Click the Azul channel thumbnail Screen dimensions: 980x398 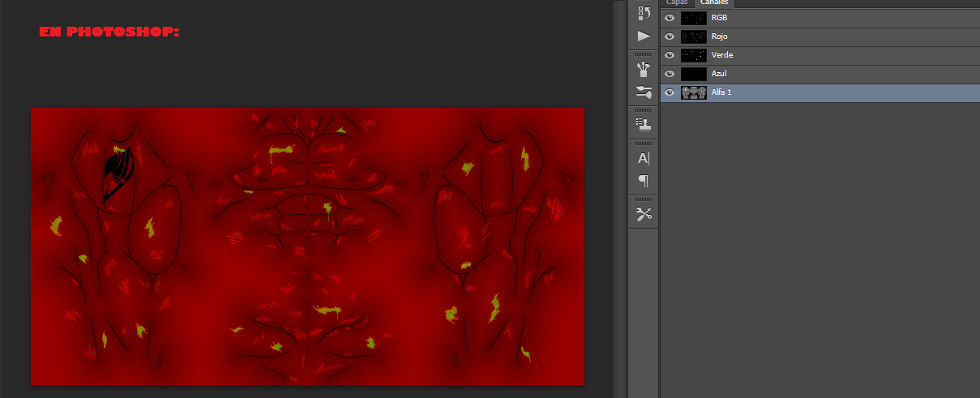click(x=694, y=74)
